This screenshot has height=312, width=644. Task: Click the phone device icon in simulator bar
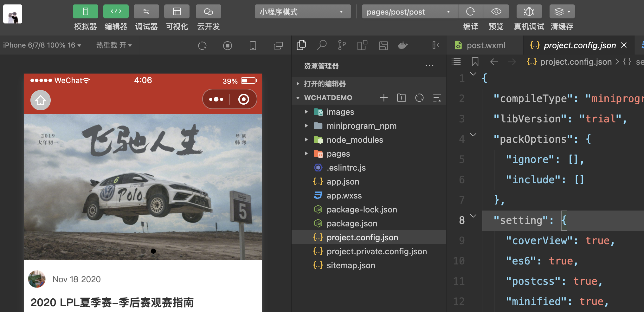253,46
